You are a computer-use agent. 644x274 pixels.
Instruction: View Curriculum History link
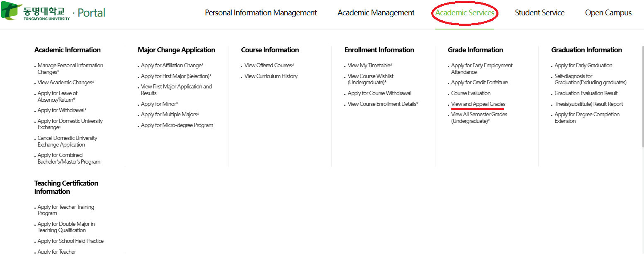[x=271, y=76]
